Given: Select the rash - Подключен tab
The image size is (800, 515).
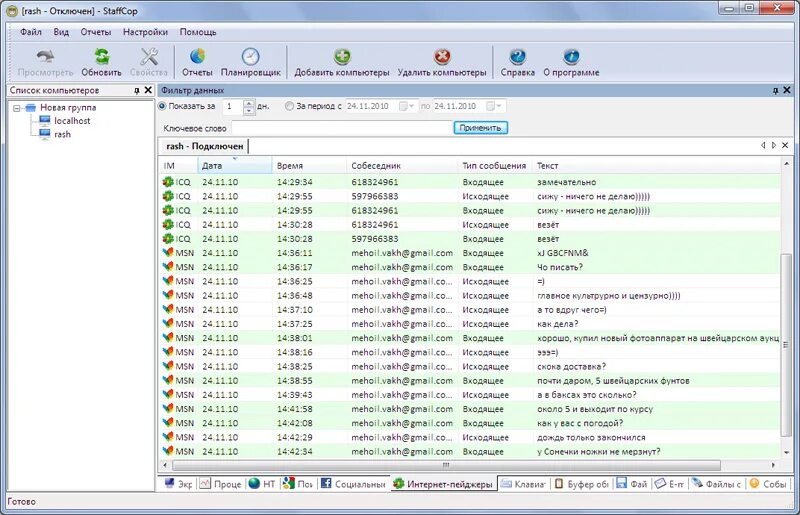Looking at the screenshot, I should (x=204, y=146).
